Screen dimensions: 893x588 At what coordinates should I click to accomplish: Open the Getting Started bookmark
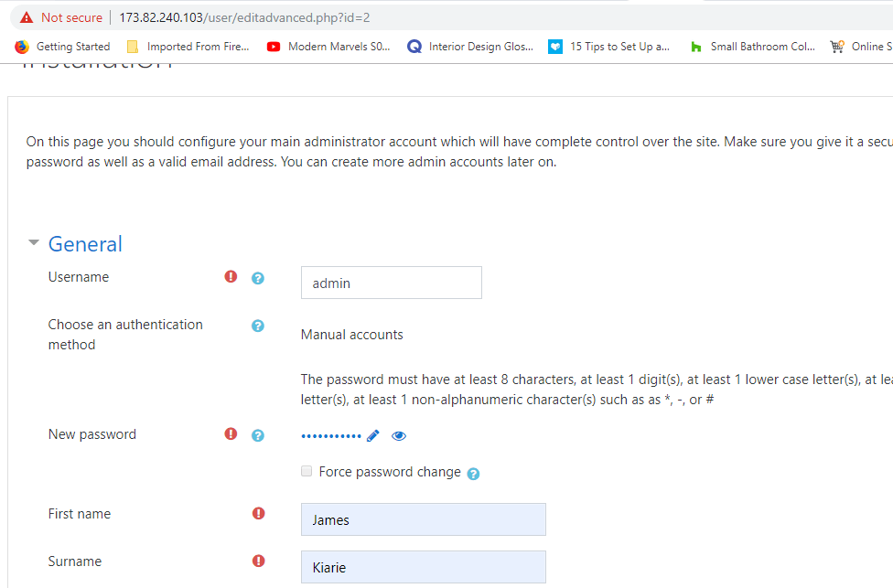tap(62, 47)
